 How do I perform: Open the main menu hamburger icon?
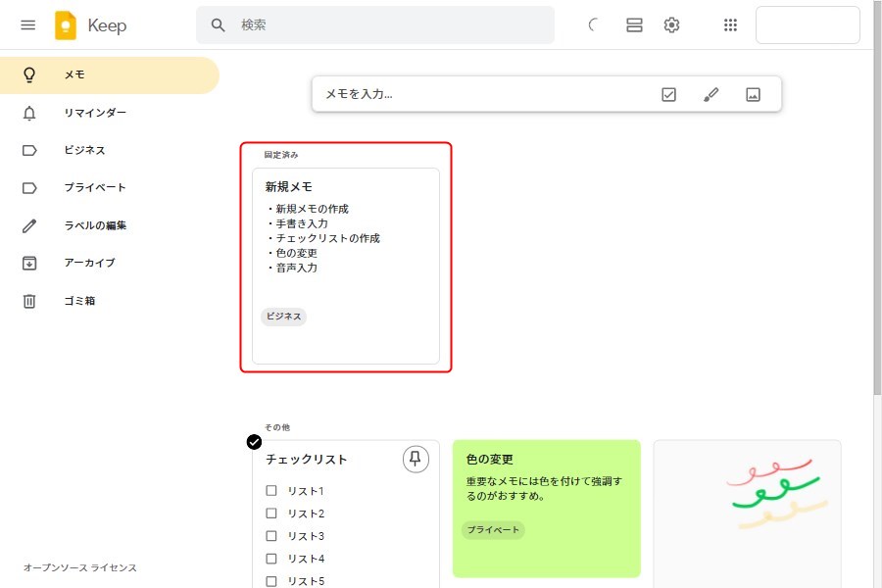27,25
